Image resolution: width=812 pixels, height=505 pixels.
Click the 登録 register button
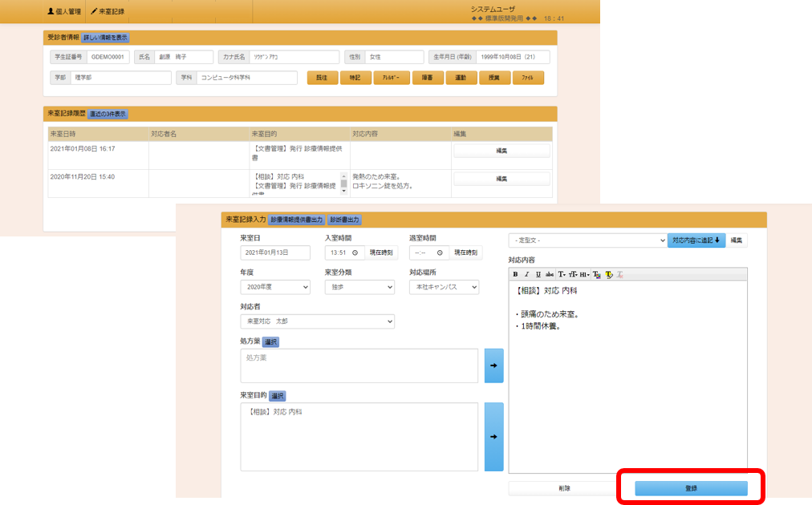pos(691,487)
